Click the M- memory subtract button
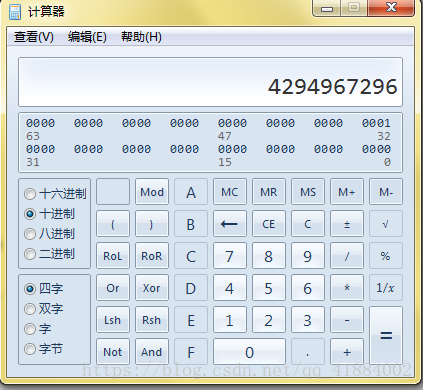 point(386,192)
